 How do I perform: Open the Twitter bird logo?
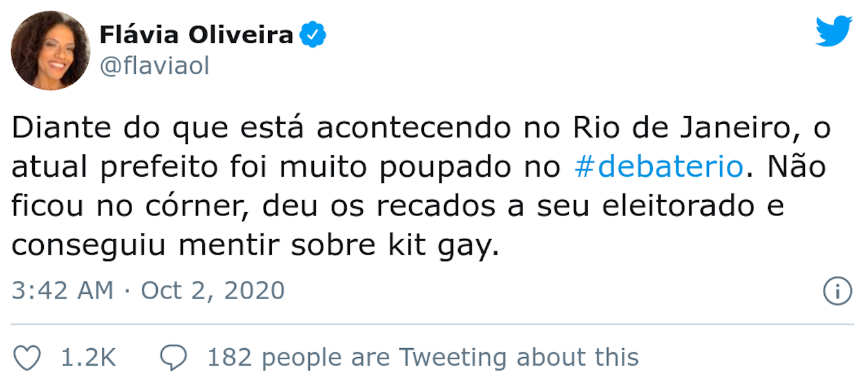coord(834,31)
